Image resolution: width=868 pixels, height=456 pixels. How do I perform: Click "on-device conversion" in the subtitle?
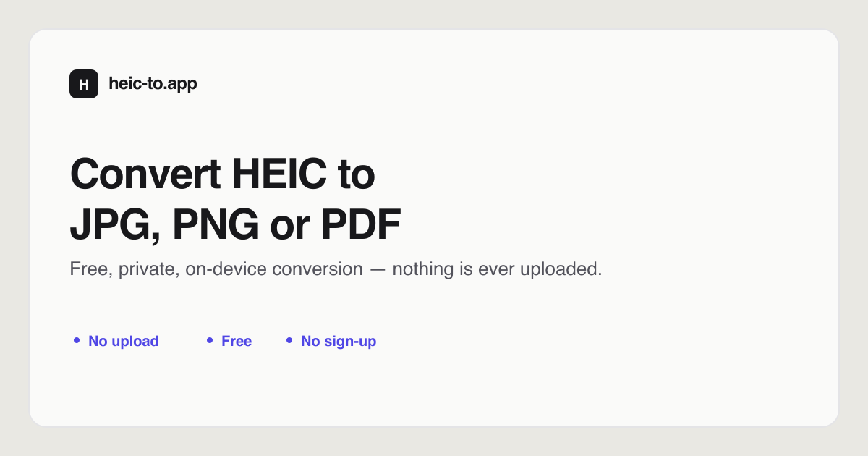(x=274, y=269)
